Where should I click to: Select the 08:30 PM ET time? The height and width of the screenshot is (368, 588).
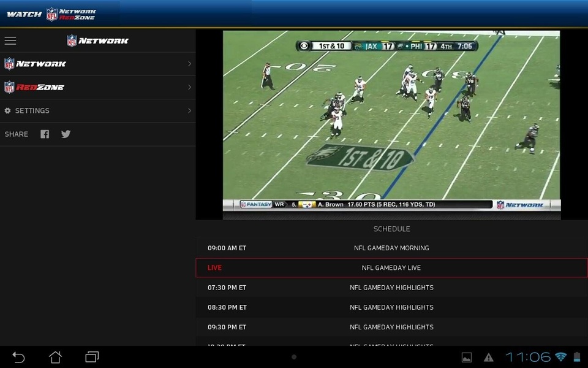[x=227, y=307]
